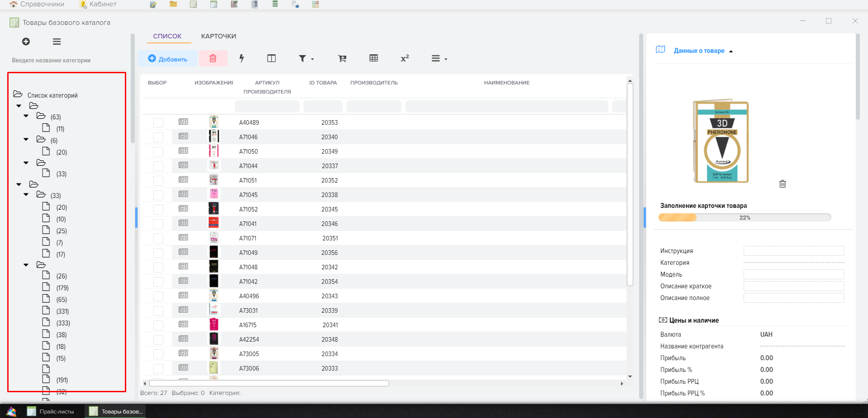Screen dimensions: 868x418
Task: Collapse the tree folder showing (6)
Action: 26,140
